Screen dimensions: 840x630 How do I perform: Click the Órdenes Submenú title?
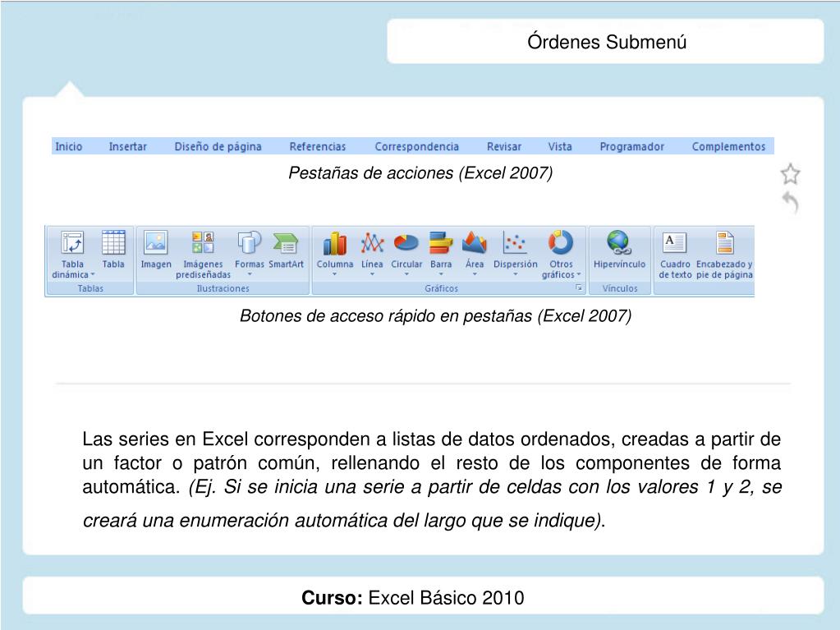pos(607,42)
